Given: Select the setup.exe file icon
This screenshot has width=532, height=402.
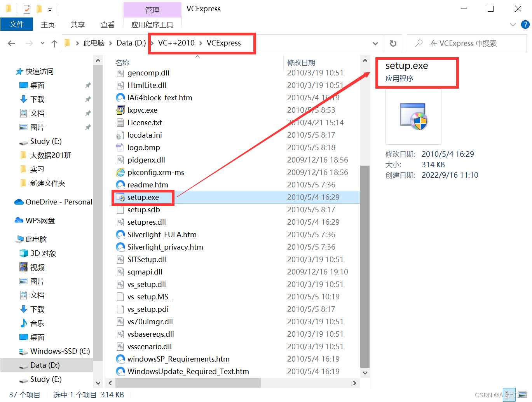Looking at the screenshot, I should [120, 197].
